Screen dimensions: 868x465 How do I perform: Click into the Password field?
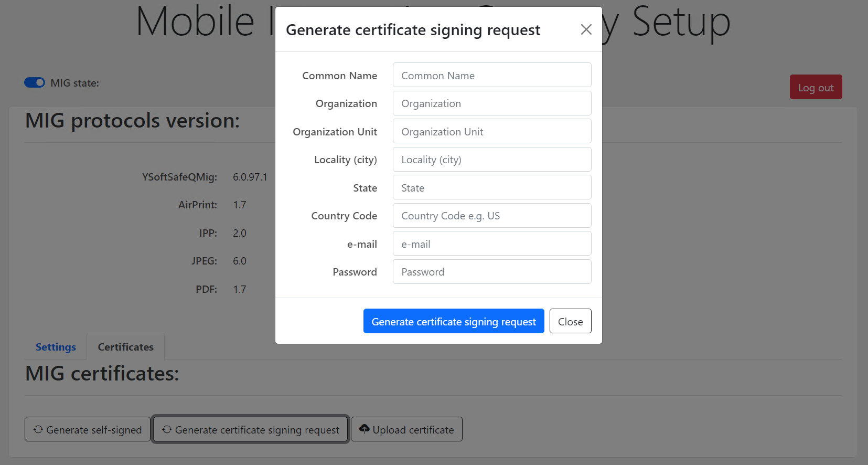coord(491,272)
